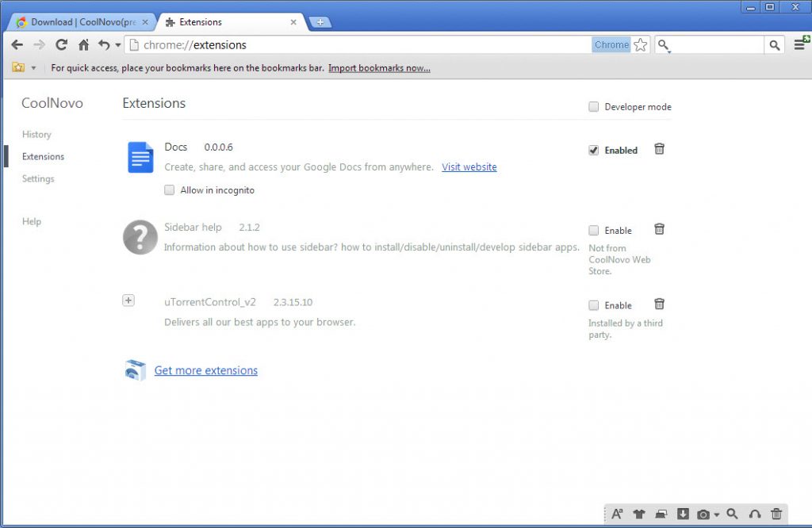
Task: Check Allow in incognito for Docs
Action: coord(170,190)
